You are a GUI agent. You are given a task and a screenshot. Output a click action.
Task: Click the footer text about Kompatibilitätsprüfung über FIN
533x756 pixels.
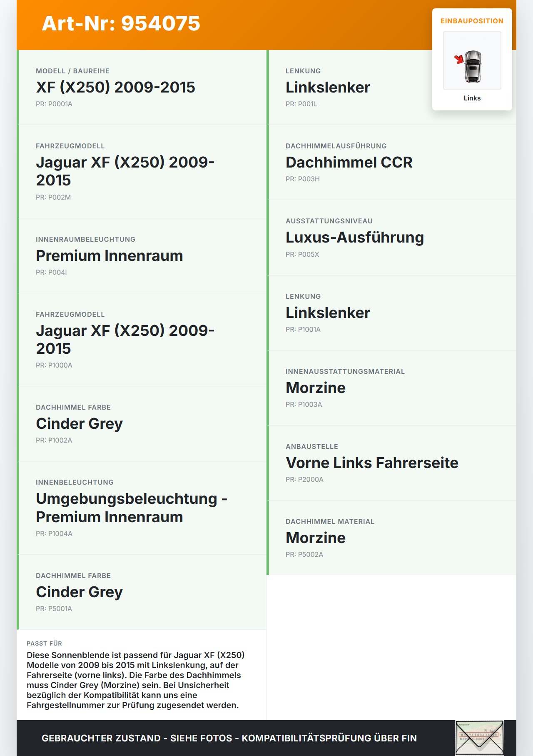coord(229,738)
